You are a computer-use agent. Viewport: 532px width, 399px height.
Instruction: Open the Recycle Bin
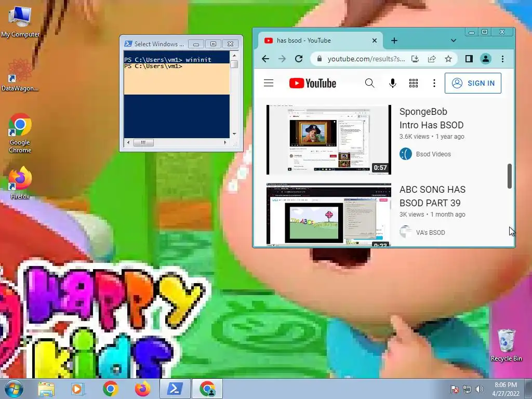tap(506, 345)
